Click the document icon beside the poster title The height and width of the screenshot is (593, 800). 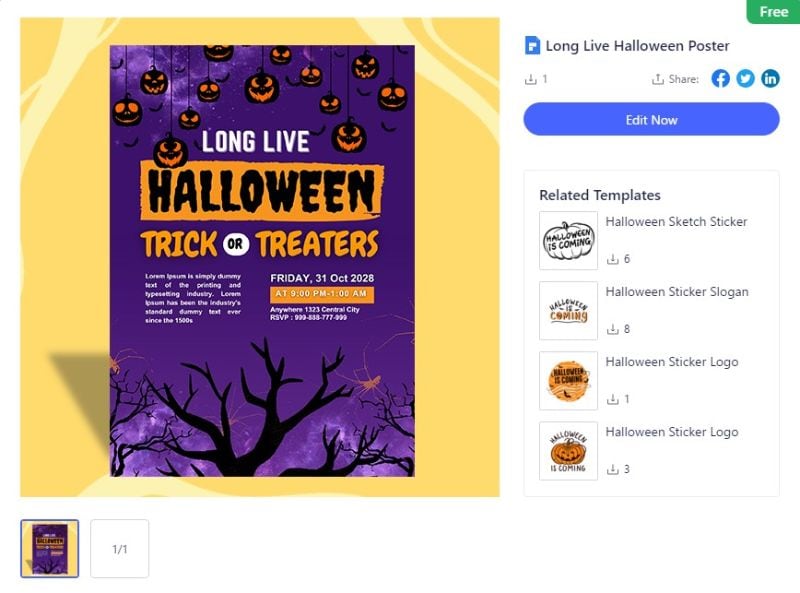(x=532, y=46)
